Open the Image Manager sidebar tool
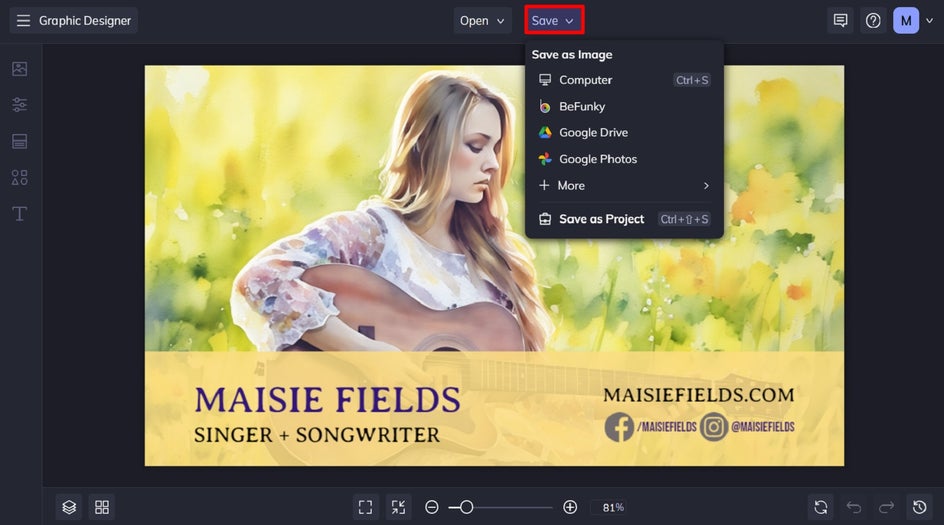Image resolution: width=944 pixels, height=525 pixels. pyautogui.click(x=19, y=69)
